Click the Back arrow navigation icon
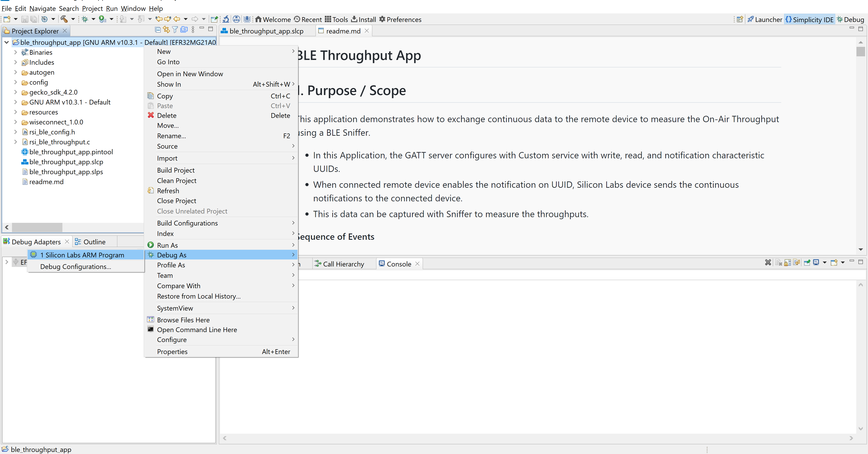Screen dimensions: 868x454 pyautogui.click(x=177, y=19)
